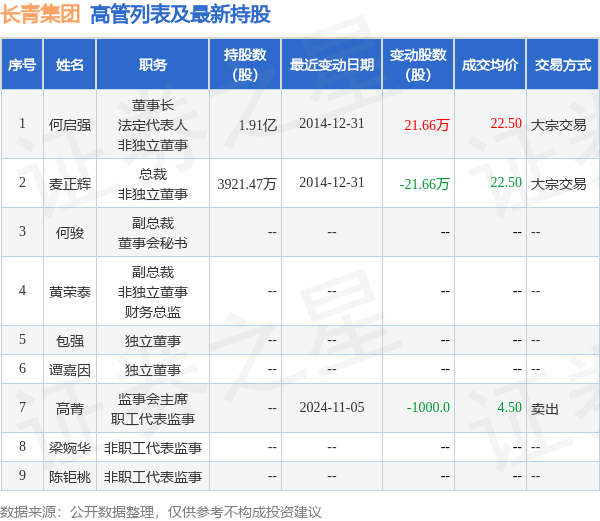Screen dimensions: 600x521
Task: Click the 董事会秘书 position text
Action: tap(153, 243)
